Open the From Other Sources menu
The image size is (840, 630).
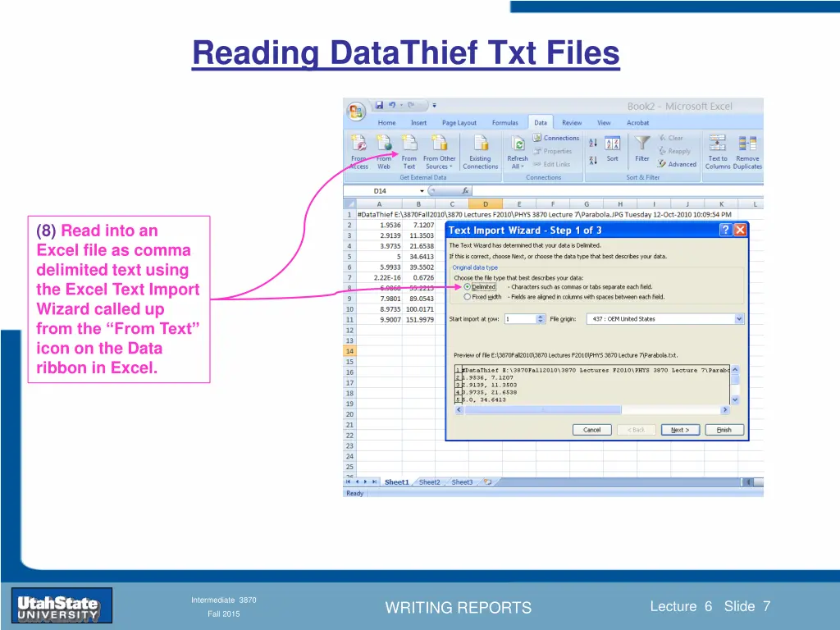(x=440, y=152)
